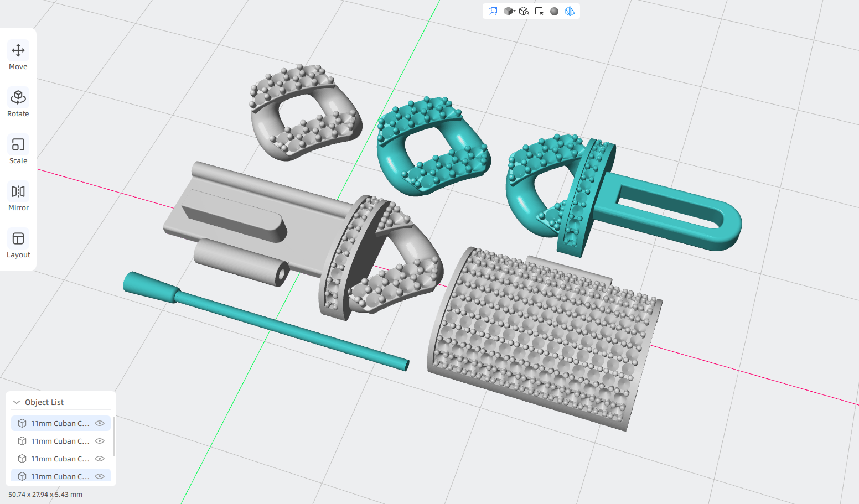Viewport: 859px width, 504px height.
Task: Collapse the Object List panel chevron
Action: pos(17,402)
